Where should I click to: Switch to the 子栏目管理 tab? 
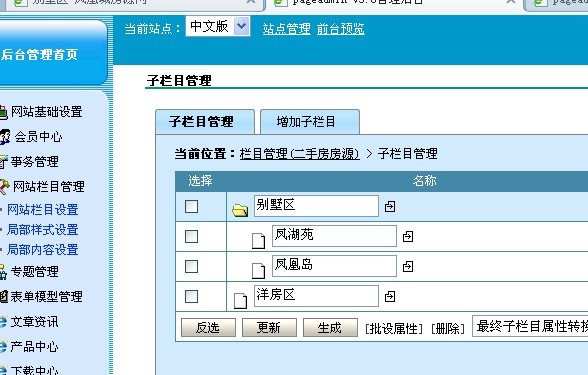click(x=205, y=122)
